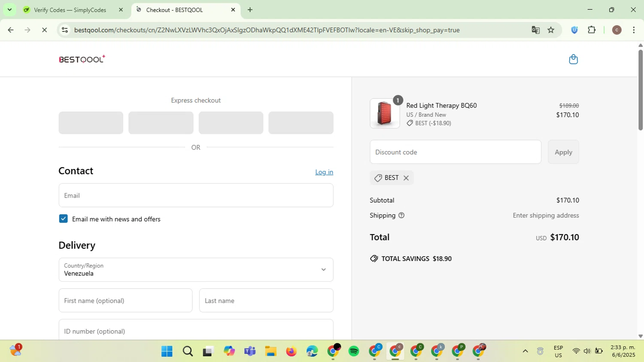Switch to Verify Codes — SimplyCodes tab

[70, 10]
